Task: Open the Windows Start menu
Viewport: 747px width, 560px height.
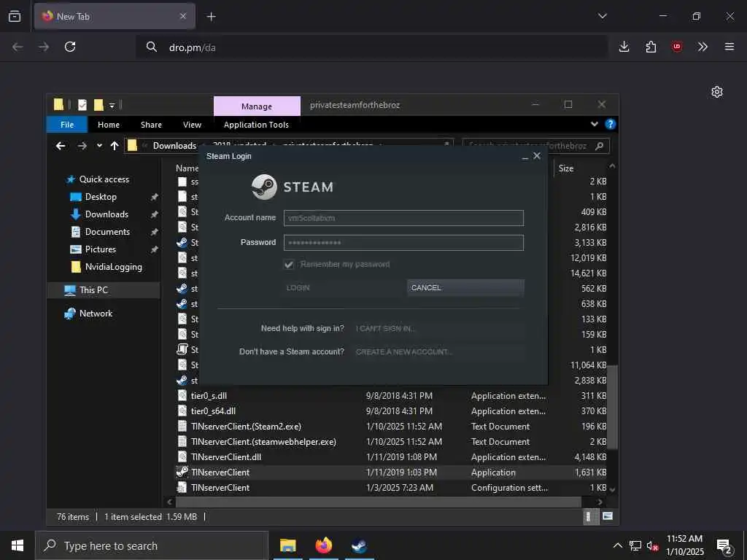Action: tap(18, 545)
